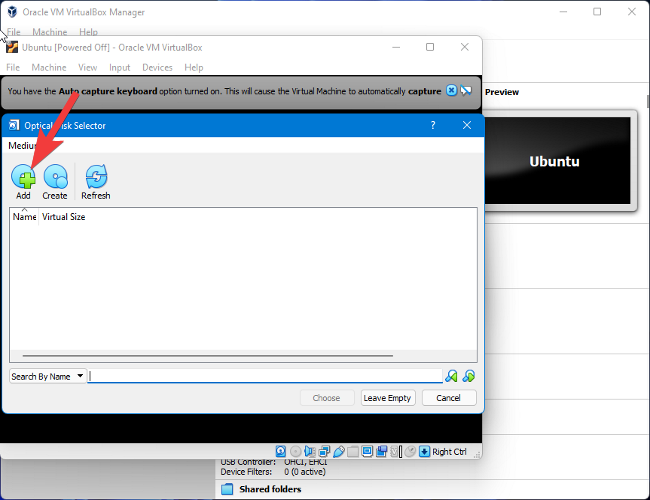650x500 pixels.
Task: Open the View menu in VM window
Action: tap(87, 67)
